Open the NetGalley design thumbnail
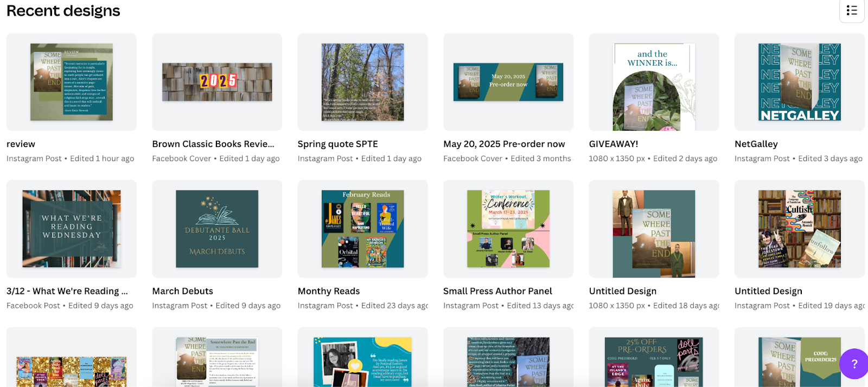Screen dimensions: 868x387 (x=800, y=82)
